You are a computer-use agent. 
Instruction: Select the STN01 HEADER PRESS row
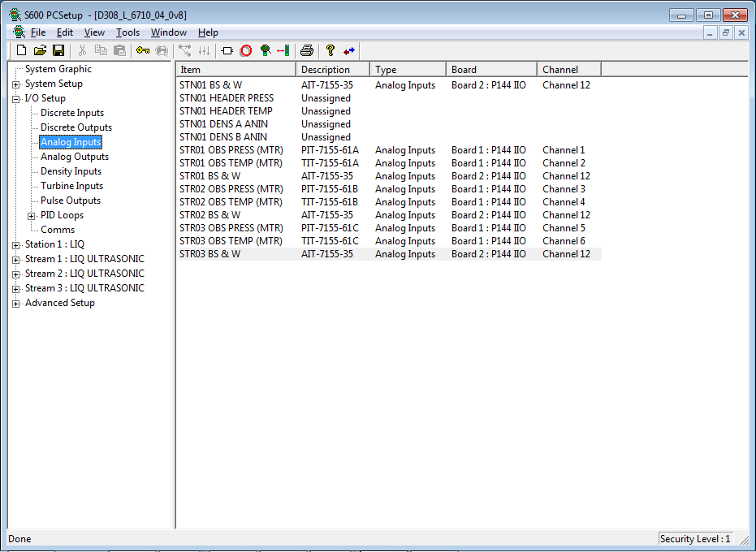[389, 98]
